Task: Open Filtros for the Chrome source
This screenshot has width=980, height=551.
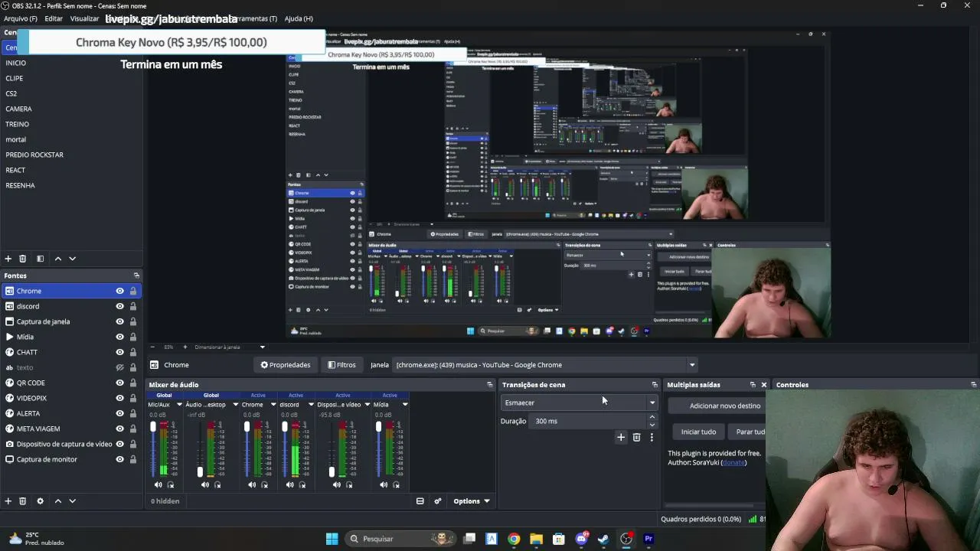Action: (341, 365)
